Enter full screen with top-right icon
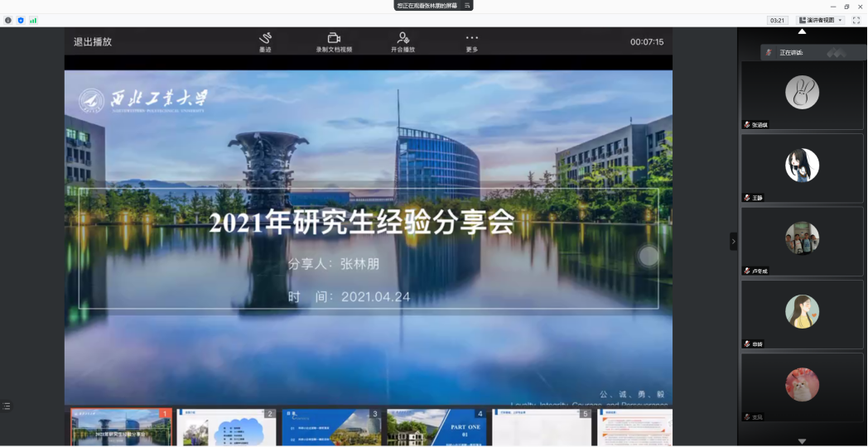Image resolution: width=868 pixels, height=447 pixels. tap(856, 20)
